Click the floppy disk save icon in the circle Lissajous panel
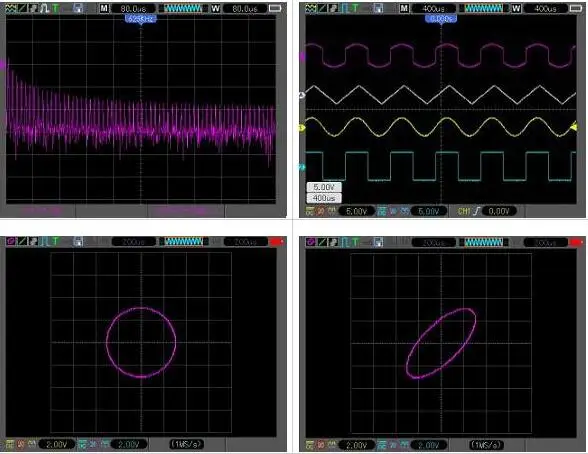The width and height of the screenshot is (588, 454). [x=78, y=242]
